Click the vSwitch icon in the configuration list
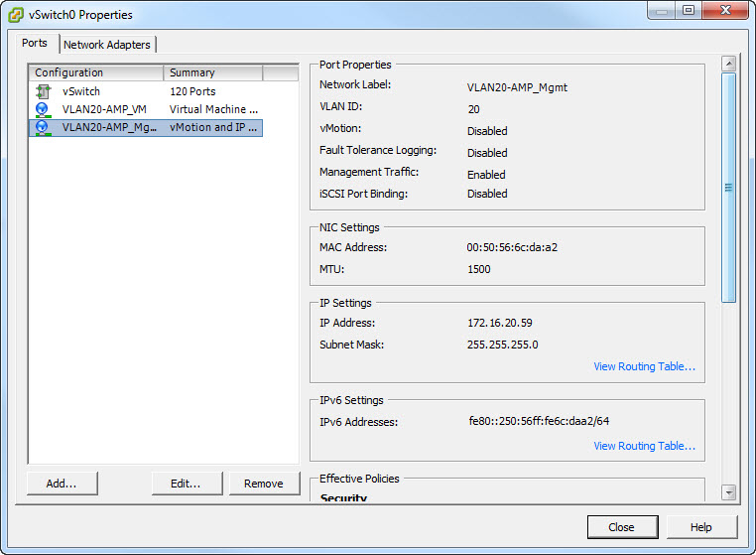Image resolution: width=756 pixels, height=555 pixels. [x=44, y=91]
